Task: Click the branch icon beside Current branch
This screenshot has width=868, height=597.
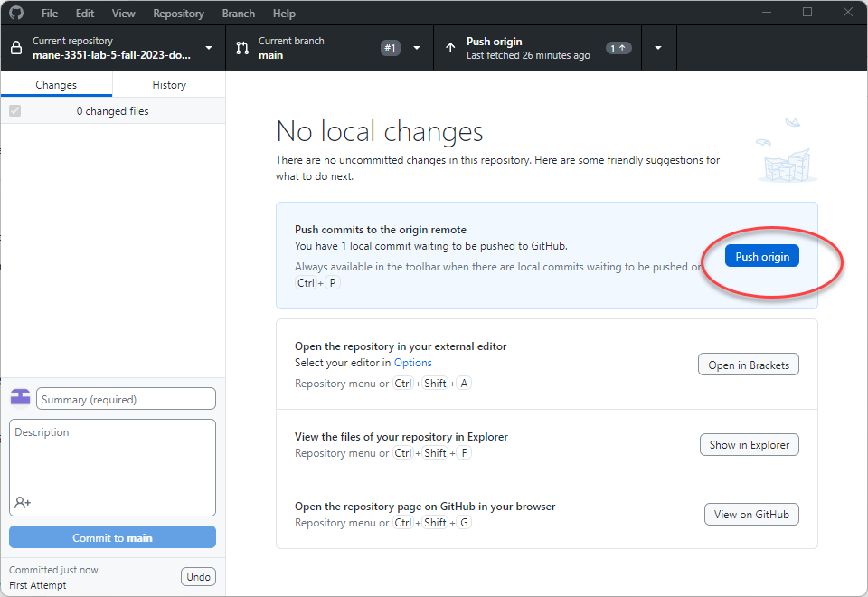Action: pyautogui.click(x=242, y=48)
